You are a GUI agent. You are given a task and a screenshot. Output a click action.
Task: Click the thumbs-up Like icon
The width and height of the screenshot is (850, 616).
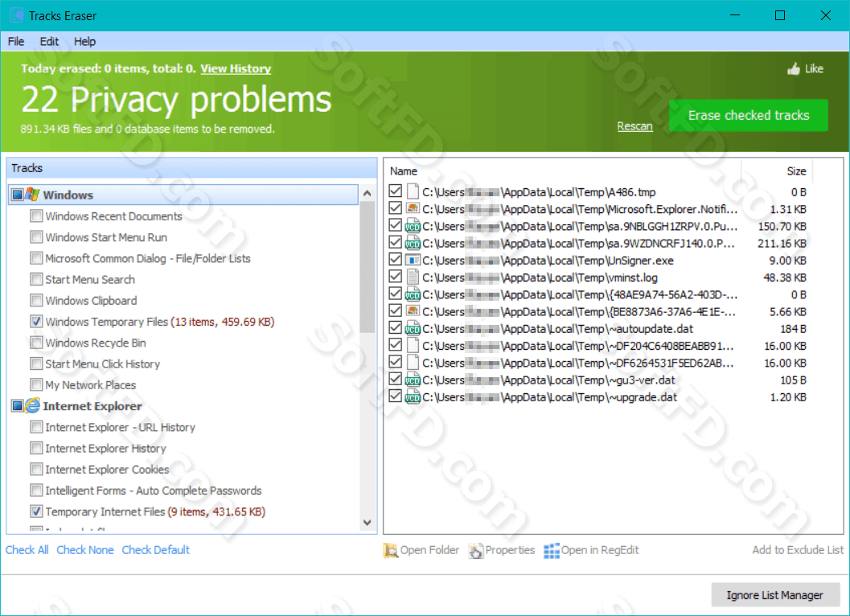[x=794, y=69]
